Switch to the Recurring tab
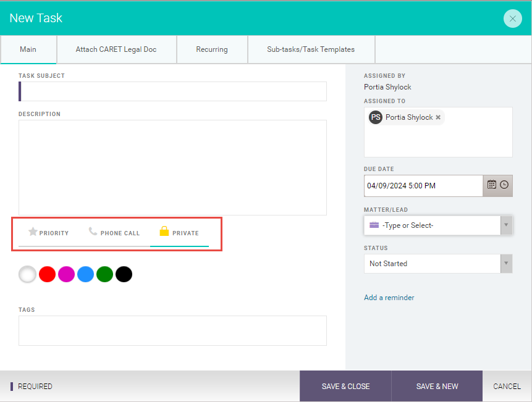The height and width of the screenshot is (402, 532). (212, 49)
